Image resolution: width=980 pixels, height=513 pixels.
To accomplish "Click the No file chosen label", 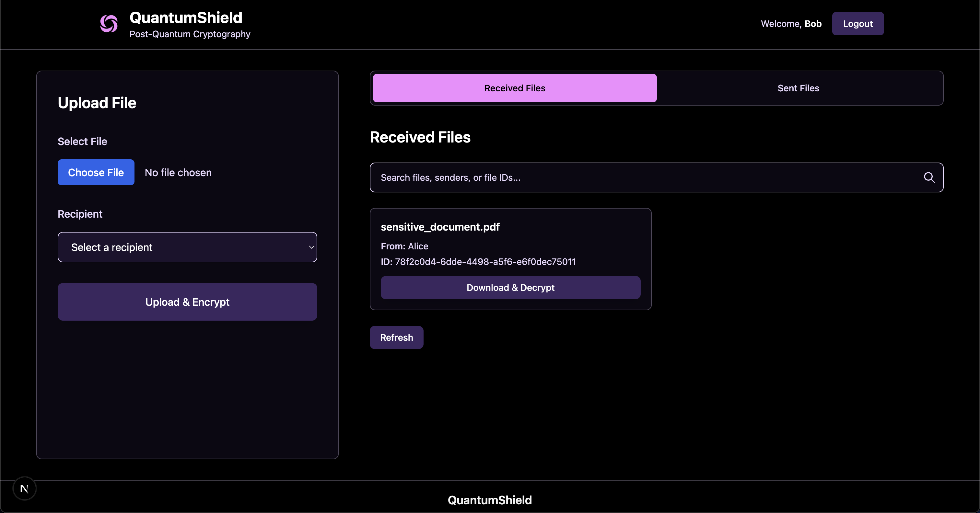I will click(178, 173).
